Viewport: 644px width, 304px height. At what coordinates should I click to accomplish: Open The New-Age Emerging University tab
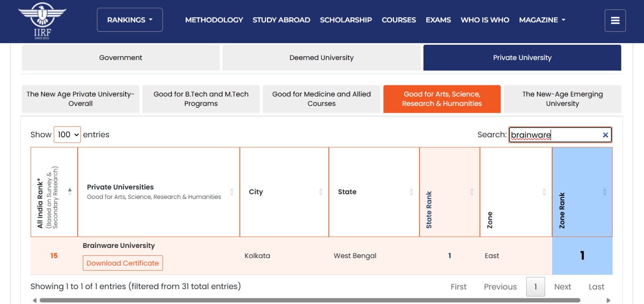[x=562, y=99]
